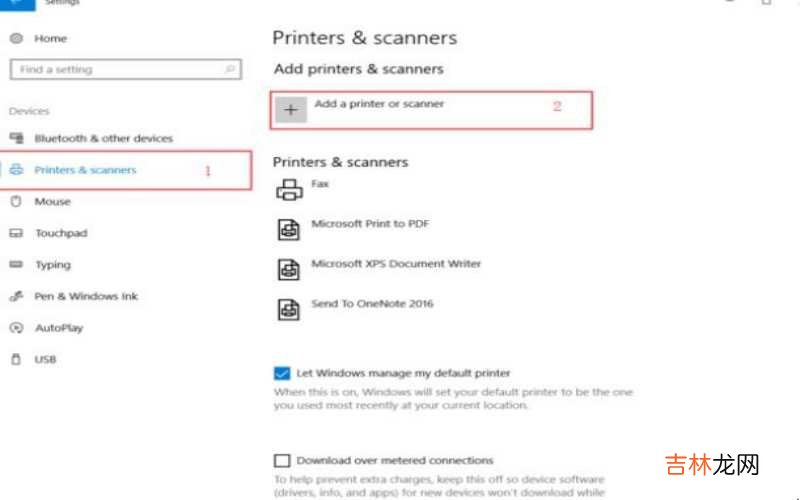The image size is (800, 500).
Task: Open AutoPlay settings
Action: tap(59, 328)
